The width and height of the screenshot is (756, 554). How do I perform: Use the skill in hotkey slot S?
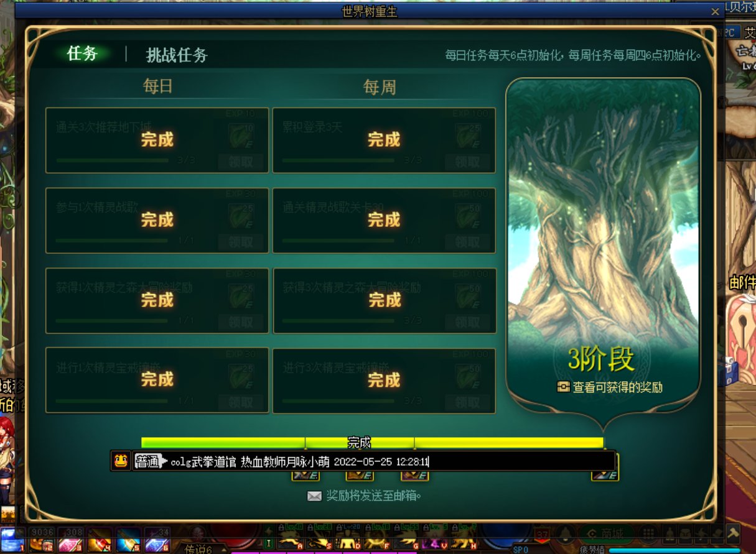pos(318,537)
